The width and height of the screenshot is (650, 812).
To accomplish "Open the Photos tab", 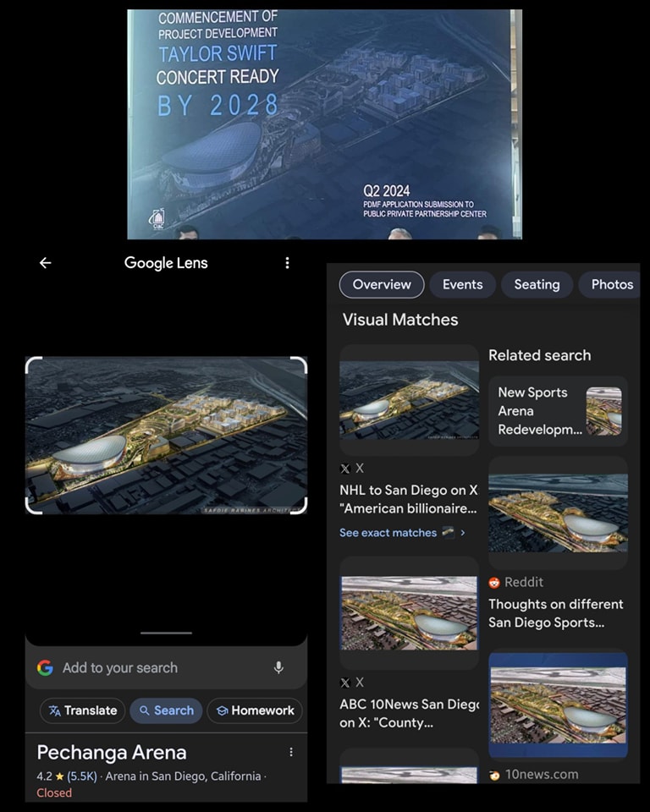I will (612, 284).
